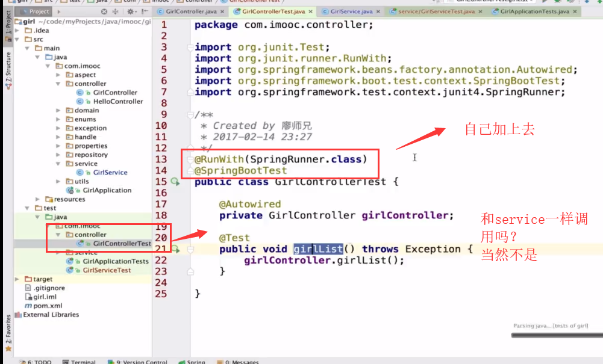This screenshot has height=364, width=603.
Task: Click the Structure icon on left strip
Action: pyautogui.click(x=8, y=87)
